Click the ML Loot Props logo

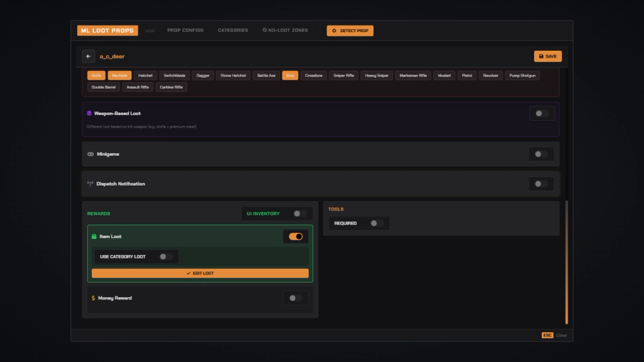107,31
